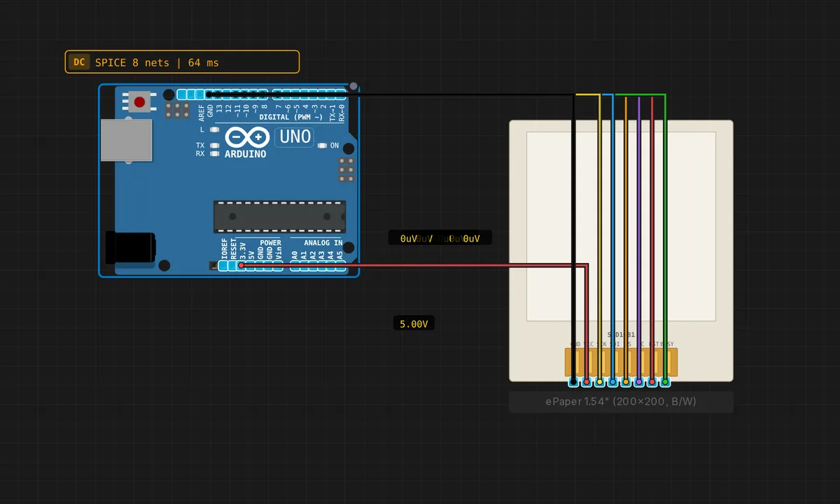The image size is (840, 504).
Task: Click Arduino digital pin ~5
Action: coord(295,94)
